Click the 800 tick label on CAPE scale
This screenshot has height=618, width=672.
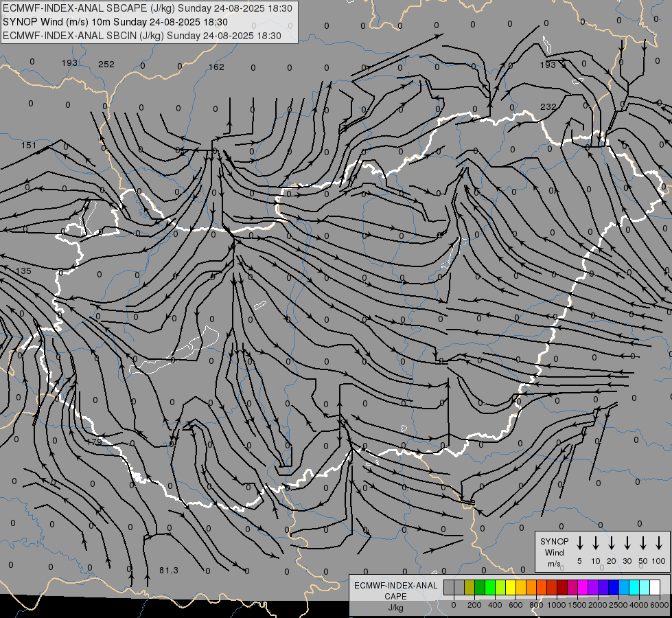[536, 605]
